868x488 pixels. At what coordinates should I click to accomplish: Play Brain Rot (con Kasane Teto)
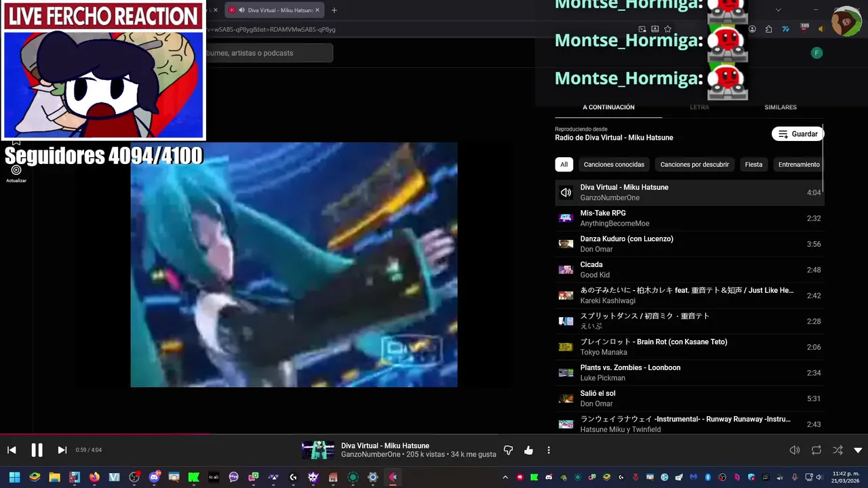[689, 347]
